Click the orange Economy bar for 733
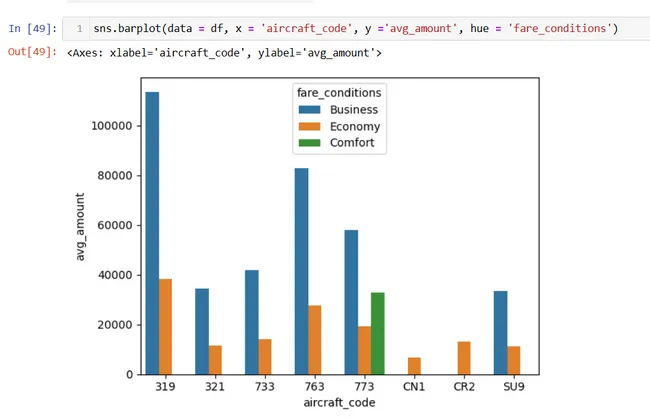 [265, 357]
